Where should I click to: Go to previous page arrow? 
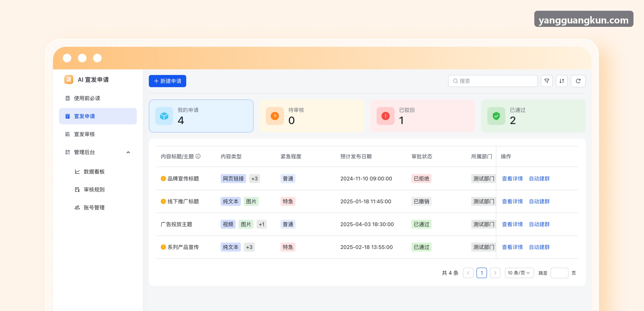[468, 273]
